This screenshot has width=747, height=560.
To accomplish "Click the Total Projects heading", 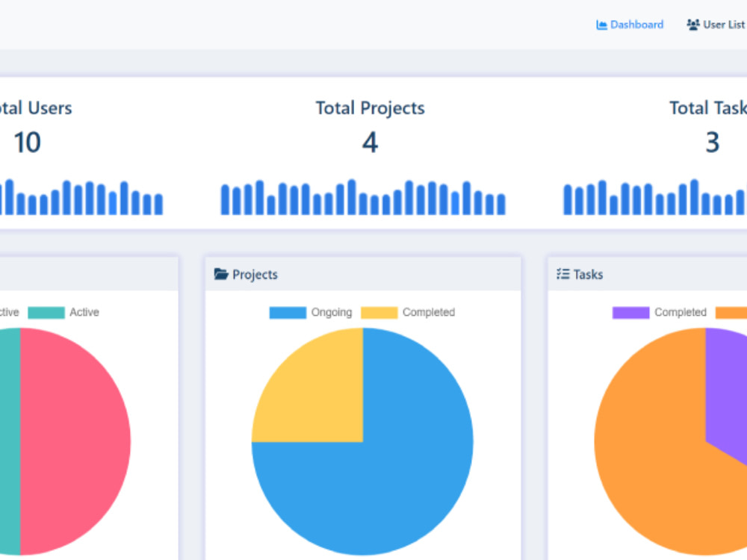I will [x=371, y=108].
